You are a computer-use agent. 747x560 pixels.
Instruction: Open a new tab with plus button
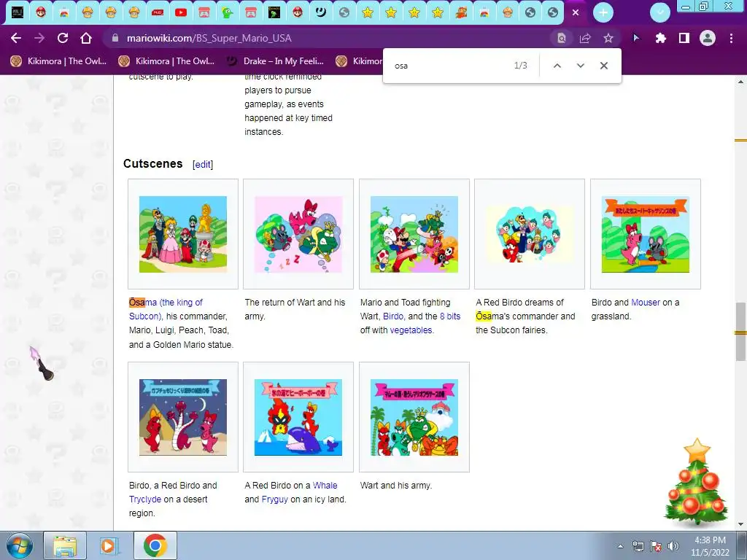pos(603,13)
